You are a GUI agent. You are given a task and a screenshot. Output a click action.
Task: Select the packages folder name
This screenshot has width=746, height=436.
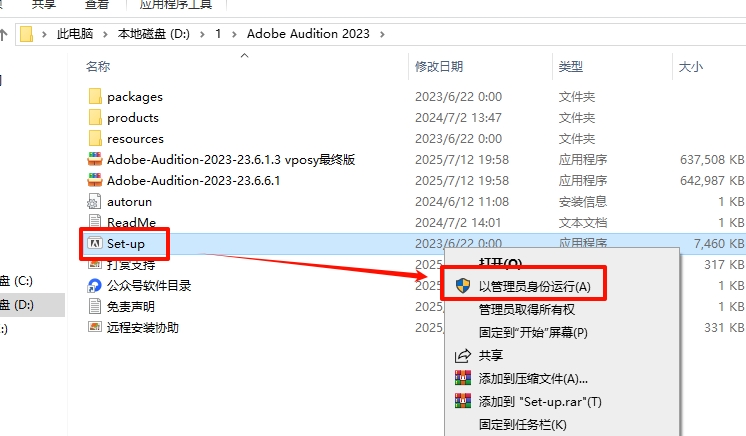pos(135,97)
